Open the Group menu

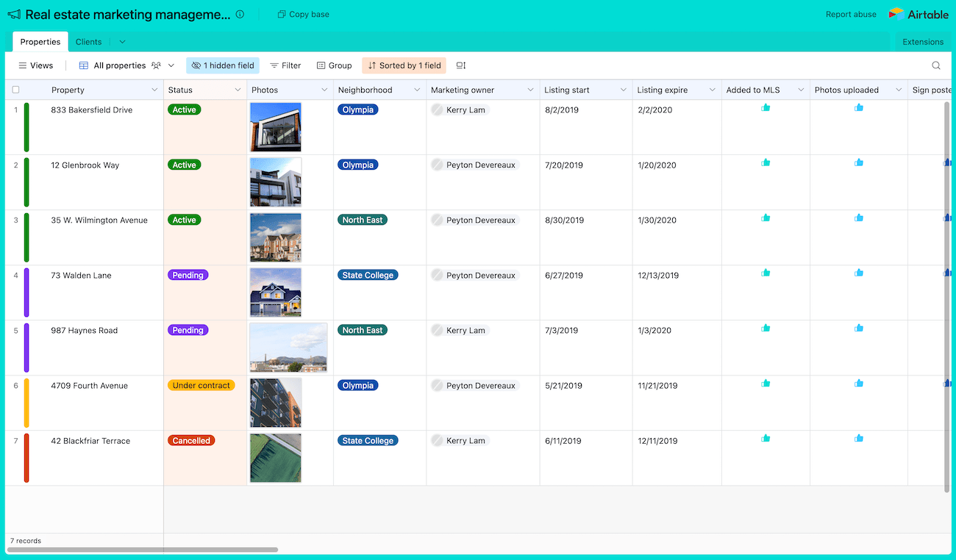[335, 65]
